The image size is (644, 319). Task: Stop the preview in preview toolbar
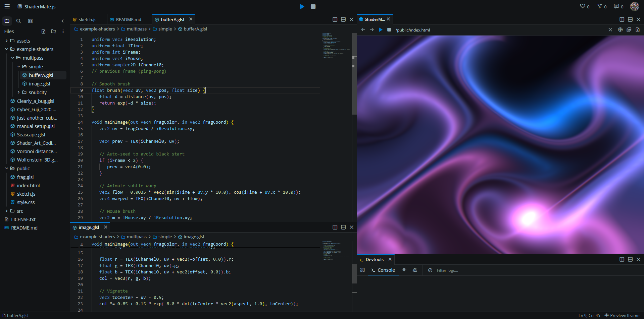tap(389, 30)
